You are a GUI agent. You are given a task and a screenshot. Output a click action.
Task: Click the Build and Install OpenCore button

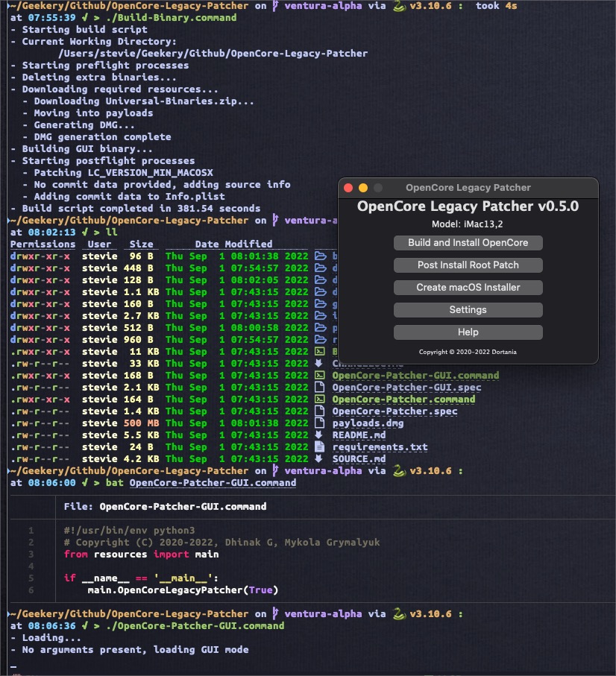tap(468, 243)
